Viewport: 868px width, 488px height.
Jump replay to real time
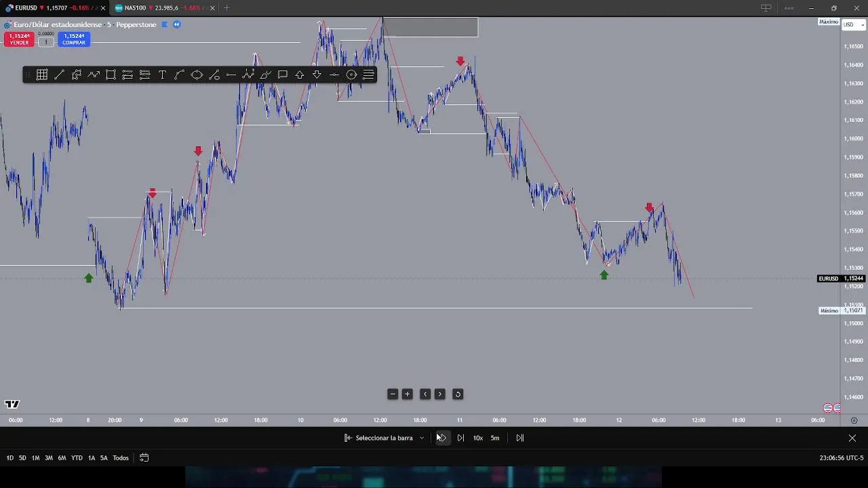(520, 438)
